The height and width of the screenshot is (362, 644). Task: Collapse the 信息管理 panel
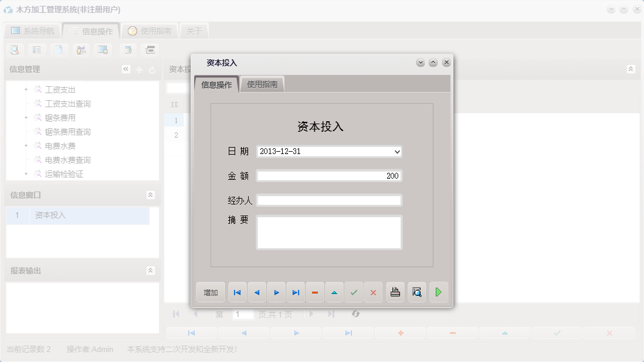[126, 69]
